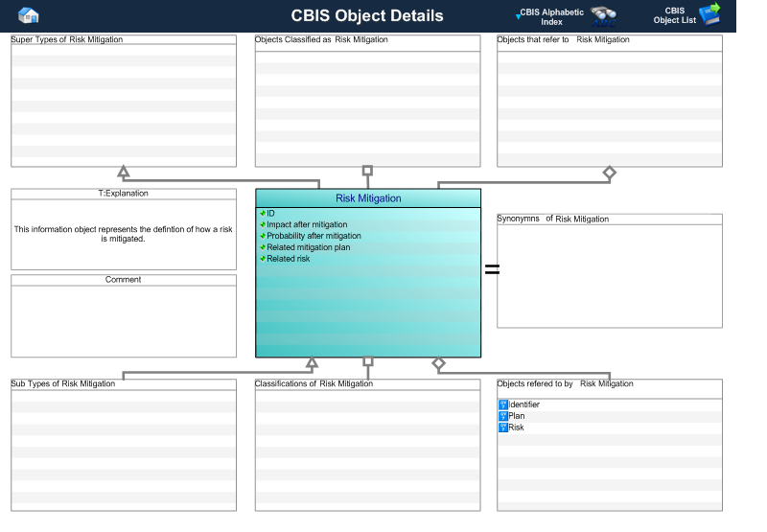Open the Plan referenced object
The height and width of the screenshot is (532, 767).
pos(517,416)
